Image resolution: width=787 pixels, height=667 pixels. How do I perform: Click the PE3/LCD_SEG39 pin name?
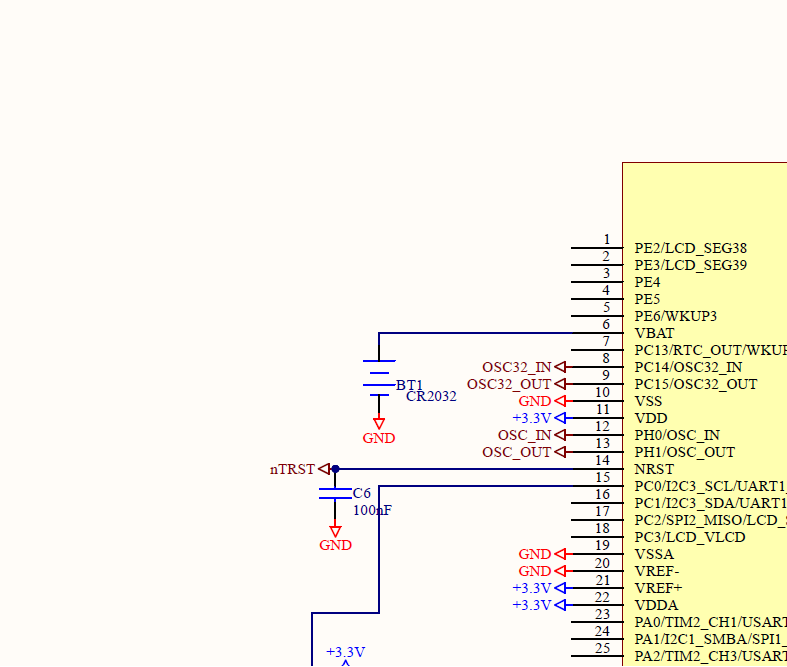691,265
